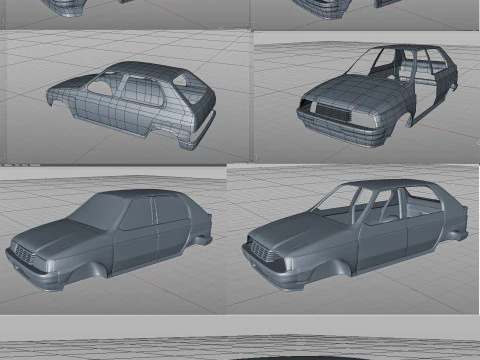Select the smooth car body with solid windows
480x360 pixels.
pyautogui.click(x=109, y=240)
